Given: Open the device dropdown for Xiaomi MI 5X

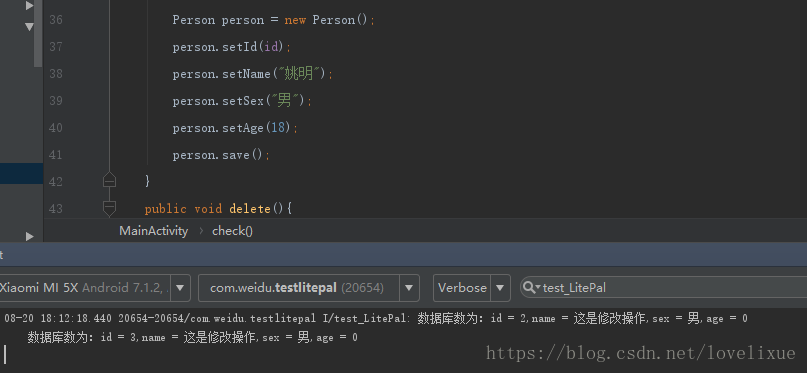Looking at the screenshot, I should (180, 288).
